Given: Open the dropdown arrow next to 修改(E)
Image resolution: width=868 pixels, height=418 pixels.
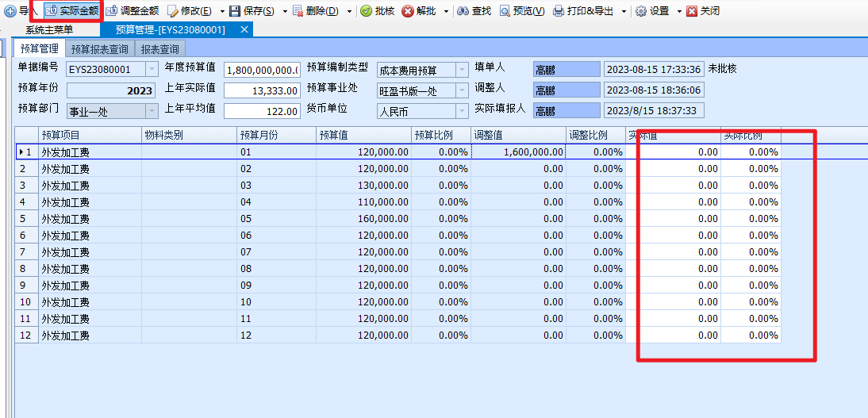Looking at the screenshot, I should click(x=222, y=11).
